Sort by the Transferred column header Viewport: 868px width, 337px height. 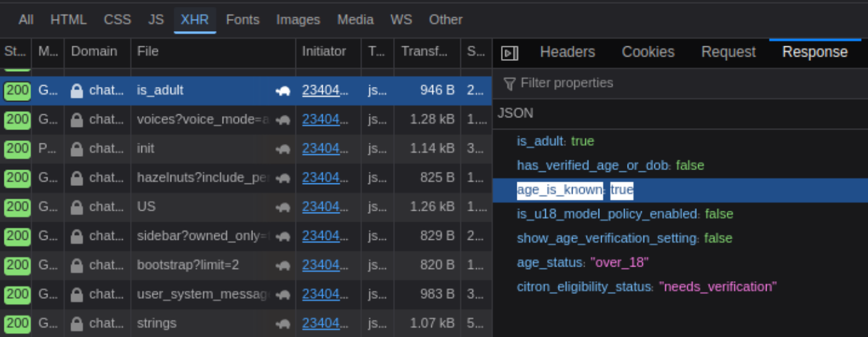(x=427, y=51)
